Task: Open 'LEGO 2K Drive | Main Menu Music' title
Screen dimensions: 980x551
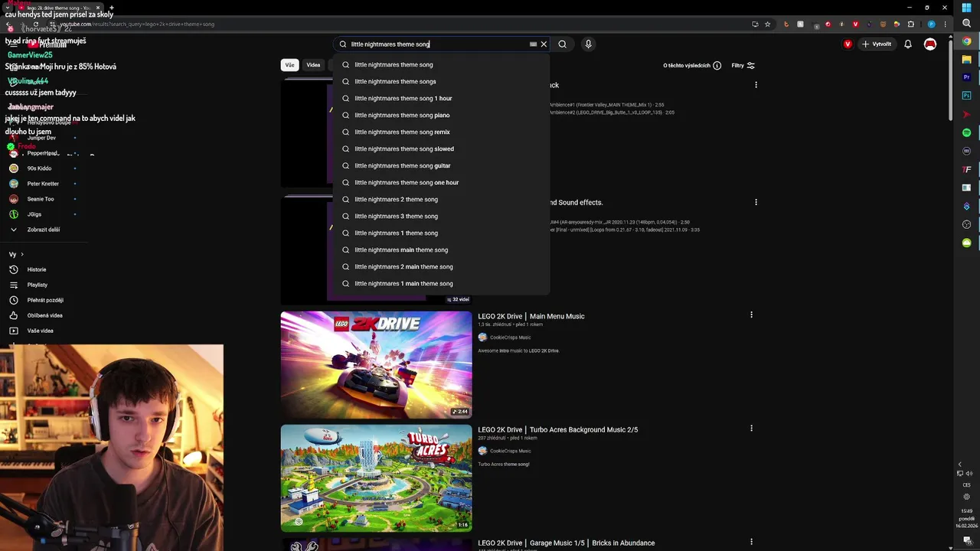Action: tap(531, 316)
